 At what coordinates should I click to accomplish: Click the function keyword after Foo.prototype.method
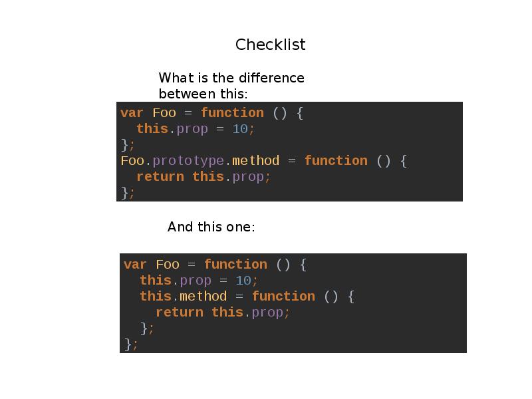(336, 160)
